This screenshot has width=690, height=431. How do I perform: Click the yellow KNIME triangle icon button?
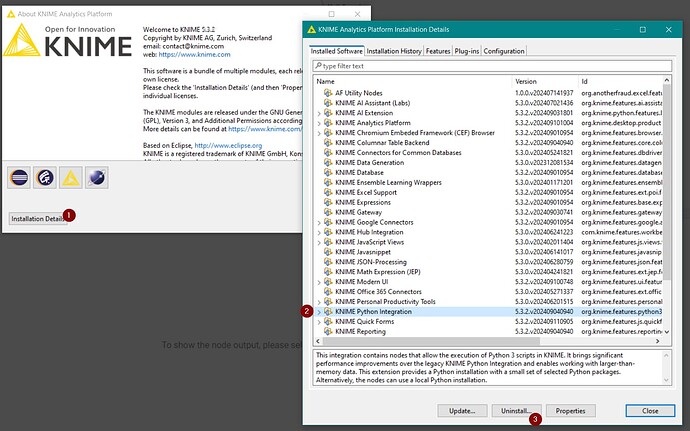pyautogui.click(x=71, y=178)
